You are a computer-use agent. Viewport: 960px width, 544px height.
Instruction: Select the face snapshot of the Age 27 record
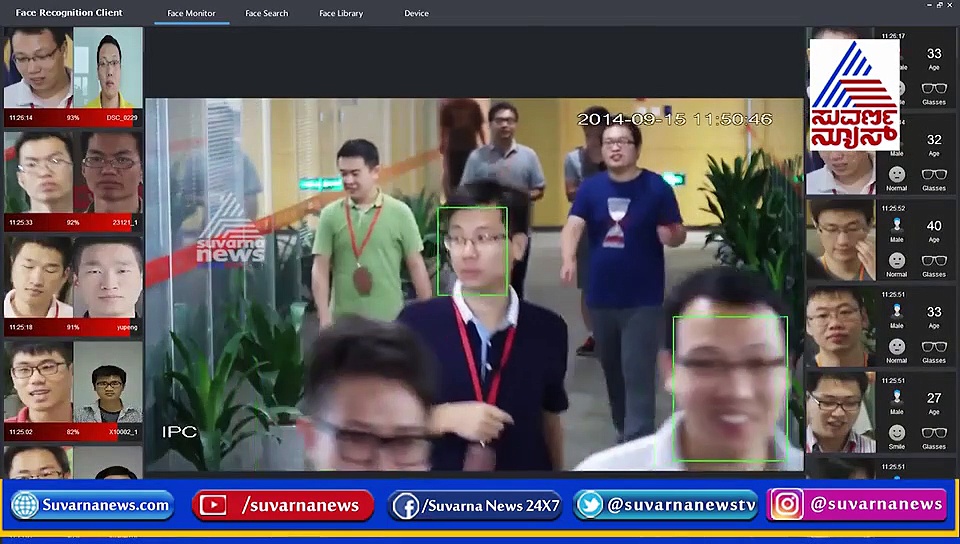[841, 412]
